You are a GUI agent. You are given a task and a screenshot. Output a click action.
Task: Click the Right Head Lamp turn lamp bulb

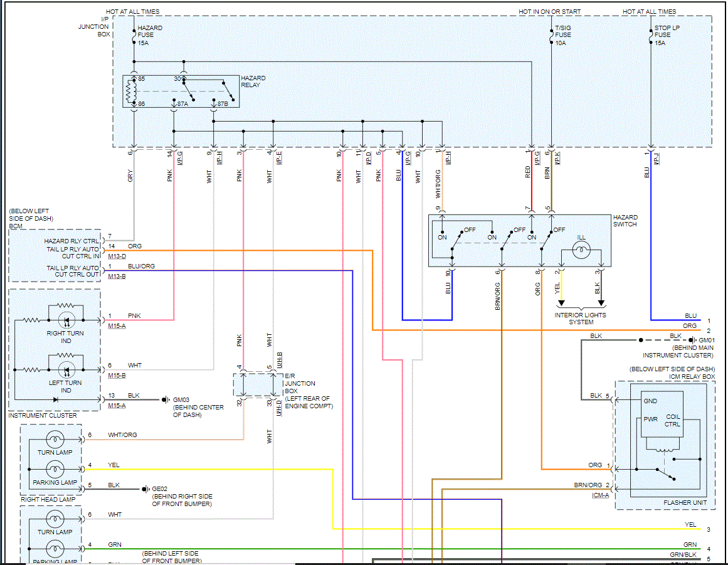(55, 439)
